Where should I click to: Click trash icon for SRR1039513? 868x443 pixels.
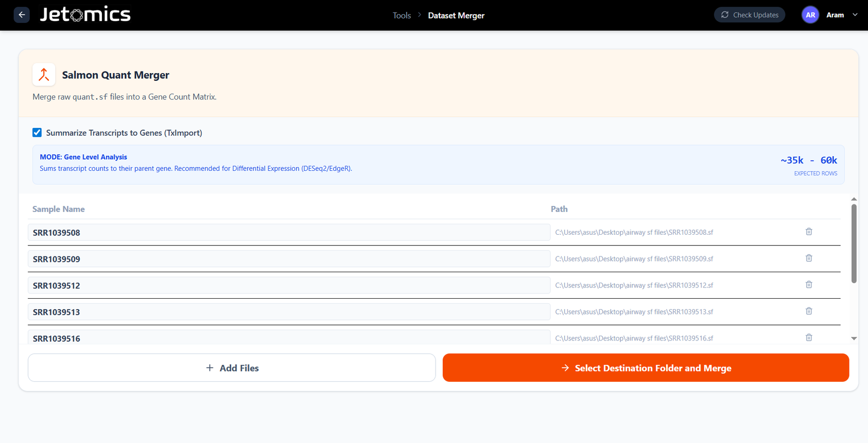point(808,311)
